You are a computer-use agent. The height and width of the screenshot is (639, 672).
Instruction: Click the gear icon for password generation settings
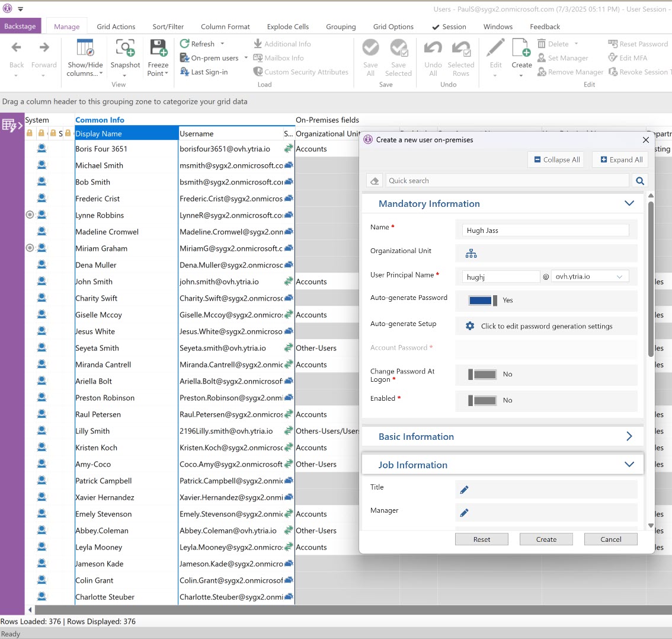[x=470, y=326]
